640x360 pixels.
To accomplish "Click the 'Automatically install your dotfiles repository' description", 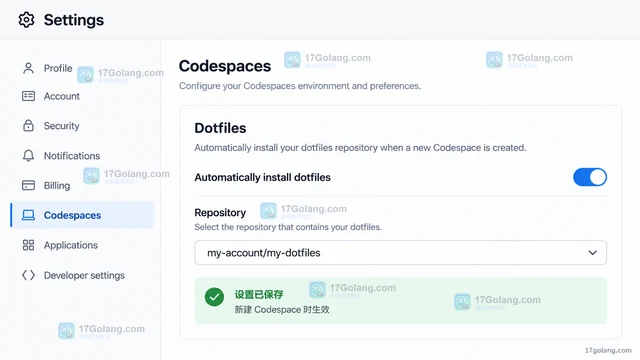I will pos(360,147).
